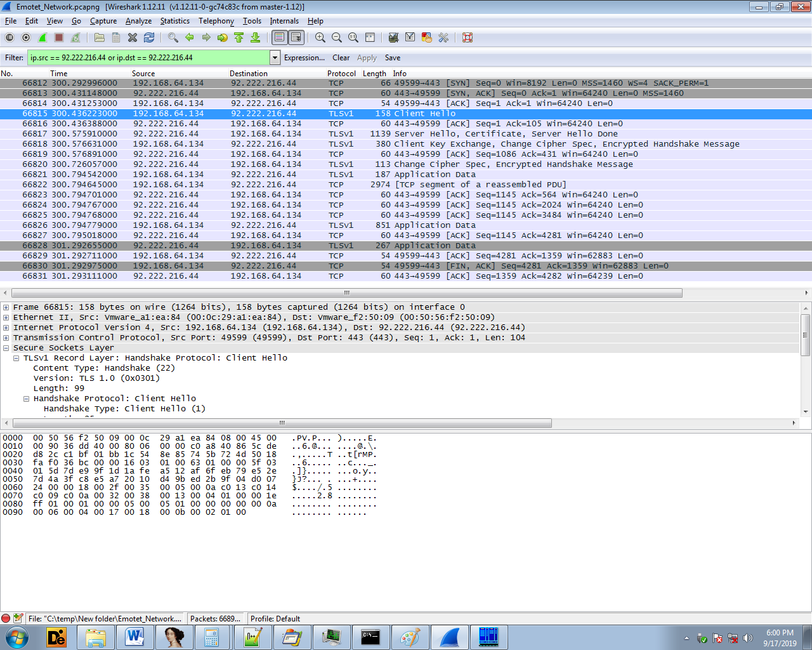Select packet 66812 SYN row
Screen dimensions: 812x650
(406, 83)
